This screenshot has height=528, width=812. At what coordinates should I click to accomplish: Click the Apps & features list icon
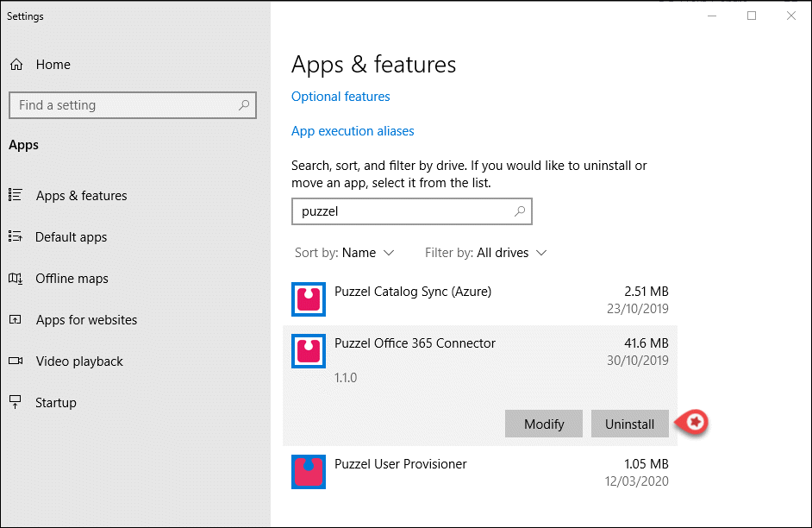pyautogui.click(x=16, y=196)
